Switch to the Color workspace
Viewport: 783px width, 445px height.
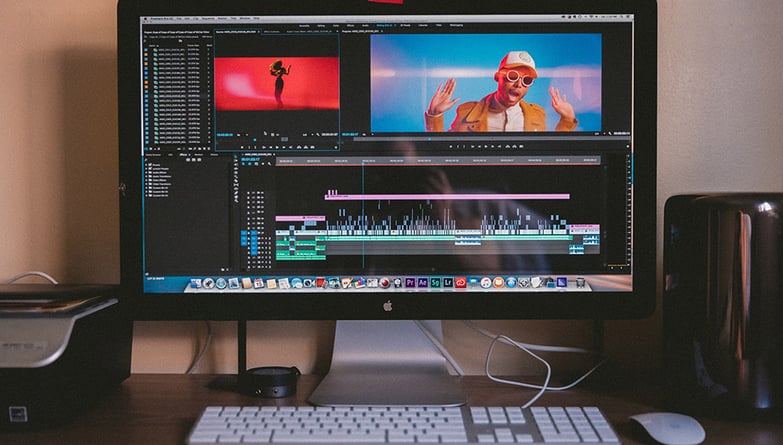(336, 25)
